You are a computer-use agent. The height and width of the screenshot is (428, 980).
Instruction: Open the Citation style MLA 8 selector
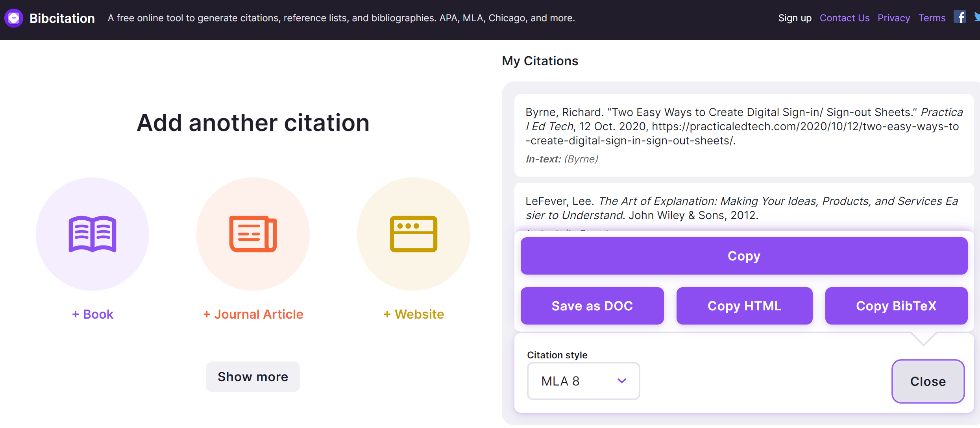583,381
